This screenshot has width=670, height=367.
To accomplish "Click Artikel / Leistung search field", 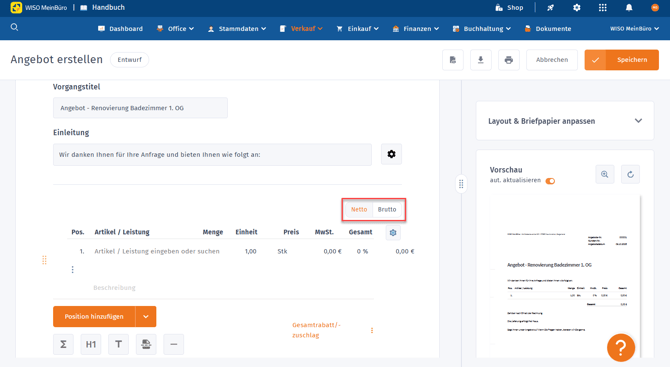I will [157, 251].
